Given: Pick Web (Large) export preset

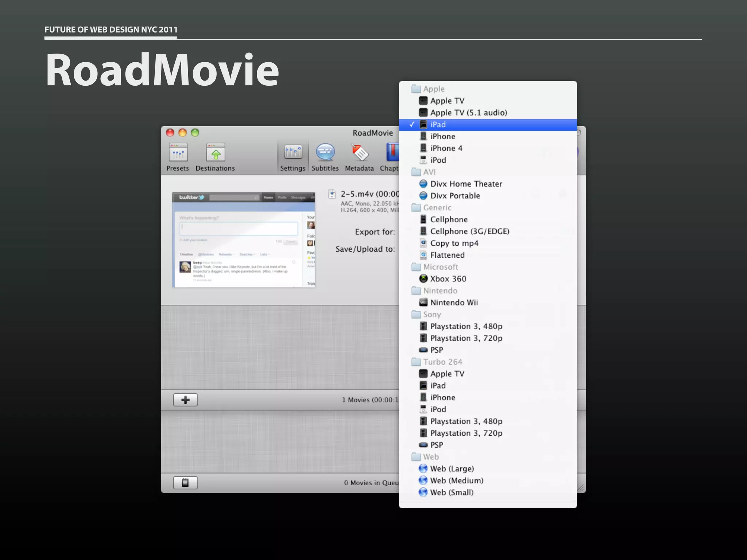Looking at the screenshot, I should pyautogui.click(x=452, y=469).
